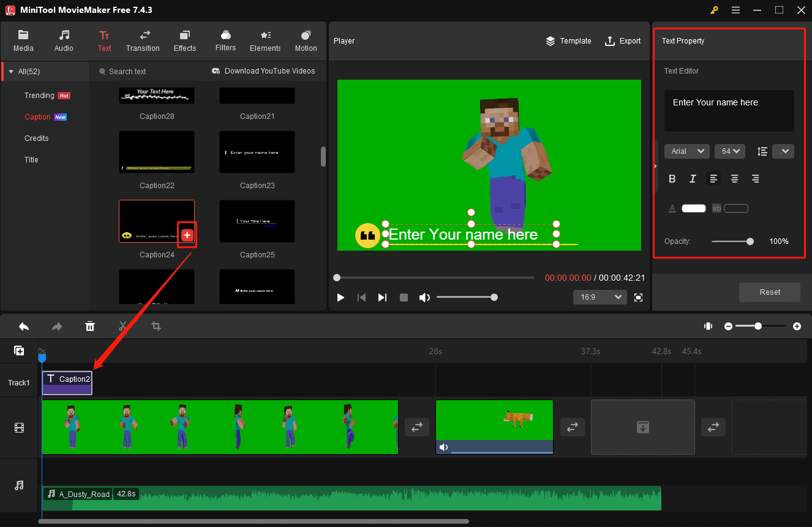This screenshot has width=812, height=527.
Task: Select the A_Dusty_Road audio clip
Action: tap(351, 498)
